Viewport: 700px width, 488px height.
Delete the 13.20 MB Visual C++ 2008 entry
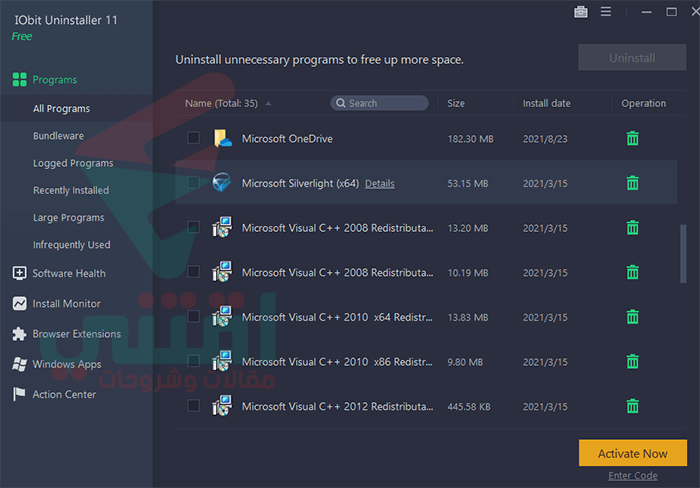coord(632,228)
